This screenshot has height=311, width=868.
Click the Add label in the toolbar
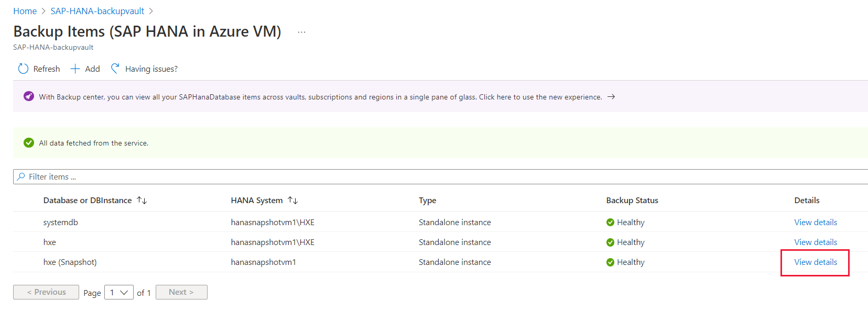click(x=92, y=69)
